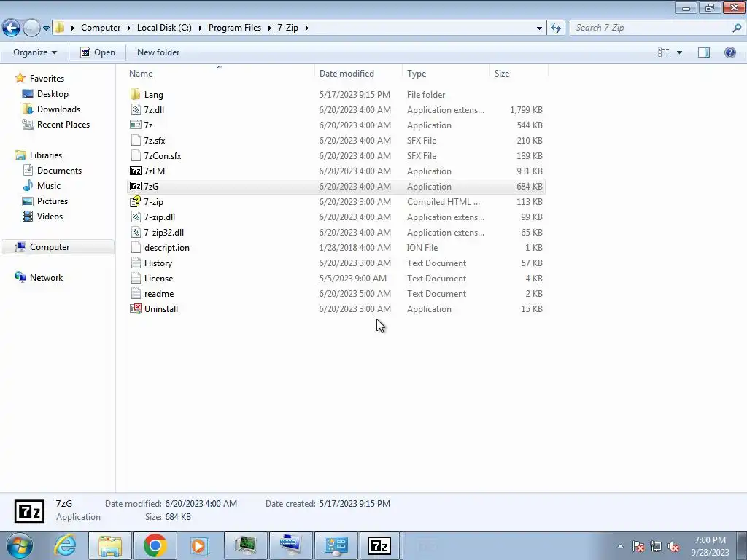Viewport: 747px width, 560px height.
Task: Launch Internet Explorer from taskbar
Action: tap(65, 545)
